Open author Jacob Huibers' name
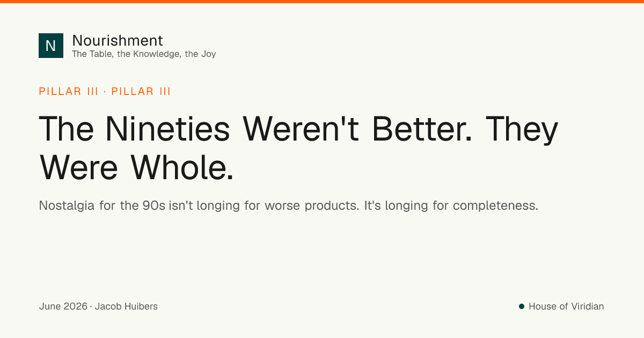 (x=126, y=306)
